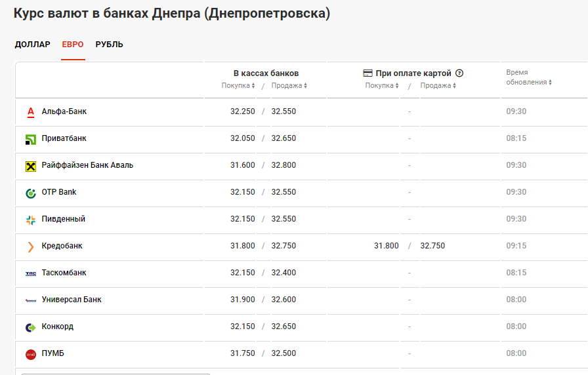
Task: Open the Пивденный bank link
Action: 64,219
